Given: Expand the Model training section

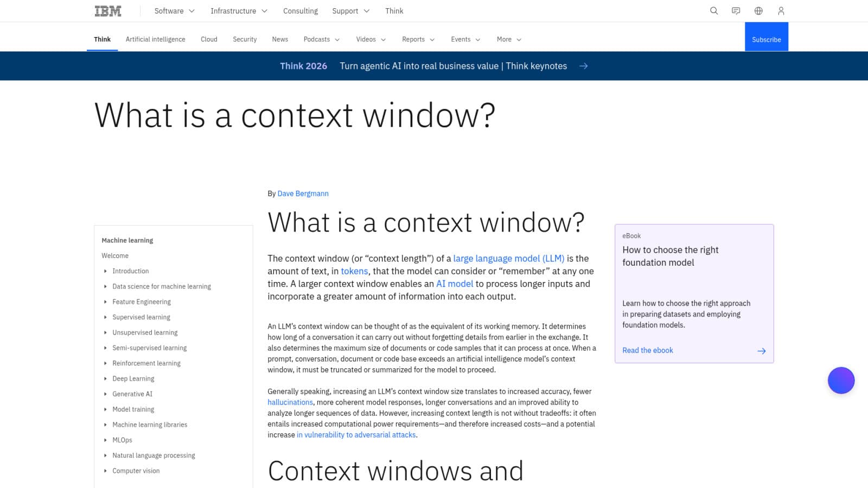Looking at the screenshot, I should coord(105,409).
